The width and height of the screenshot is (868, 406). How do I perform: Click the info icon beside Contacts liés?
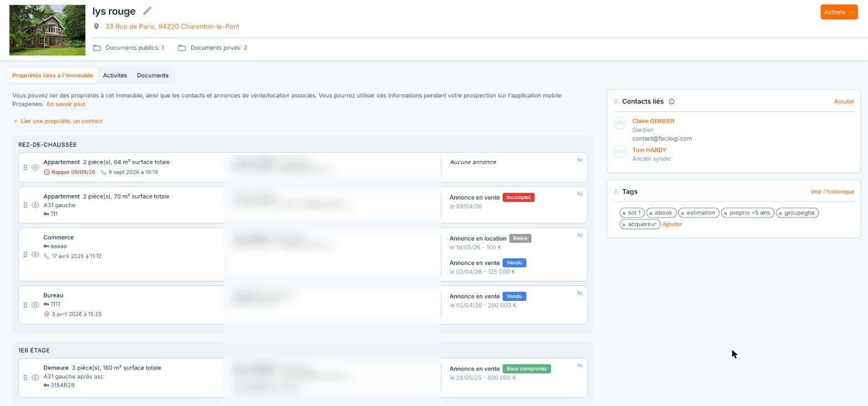coord(671,102)
